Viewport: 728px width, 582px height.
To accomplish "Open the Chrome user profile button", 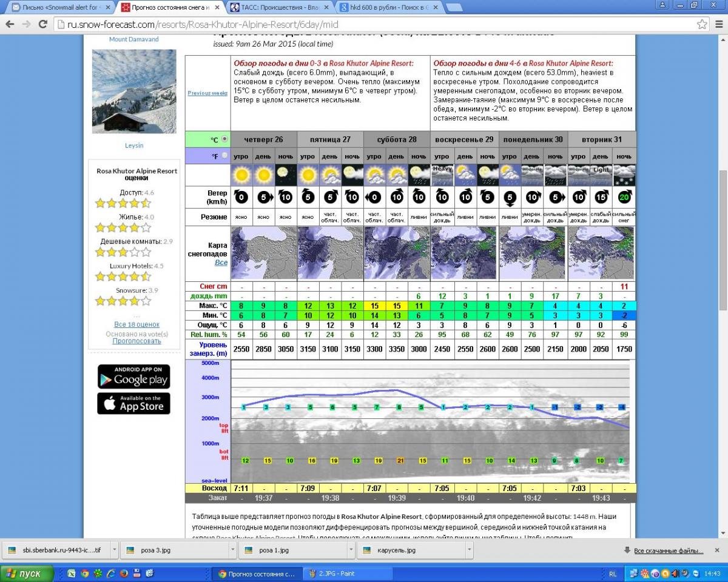I will pos(662,5).
